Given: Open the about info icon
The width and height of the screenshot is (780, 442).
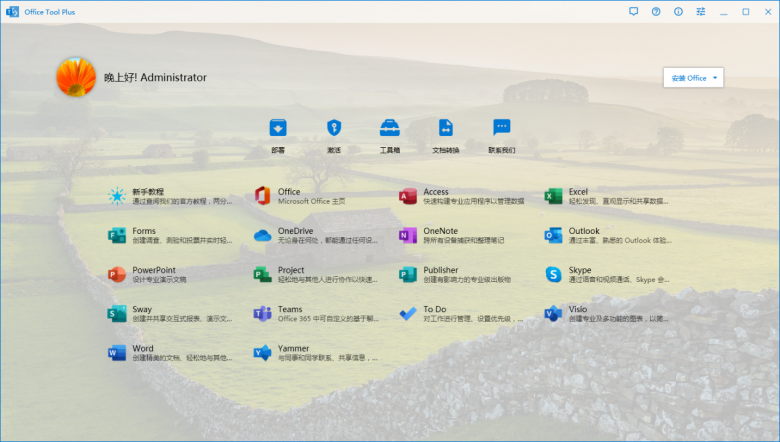Looking at the screenshot, I should coord(679,11).
